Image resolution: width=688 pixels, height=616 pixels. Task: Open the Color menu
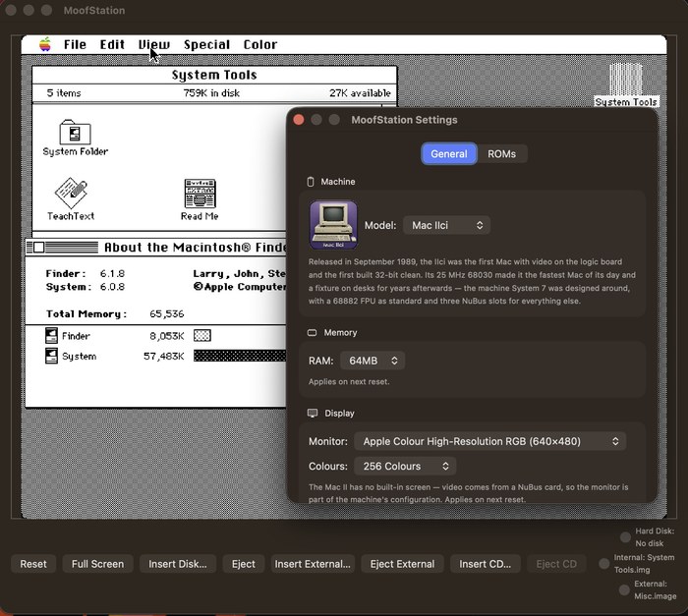[x=260, y=44]
